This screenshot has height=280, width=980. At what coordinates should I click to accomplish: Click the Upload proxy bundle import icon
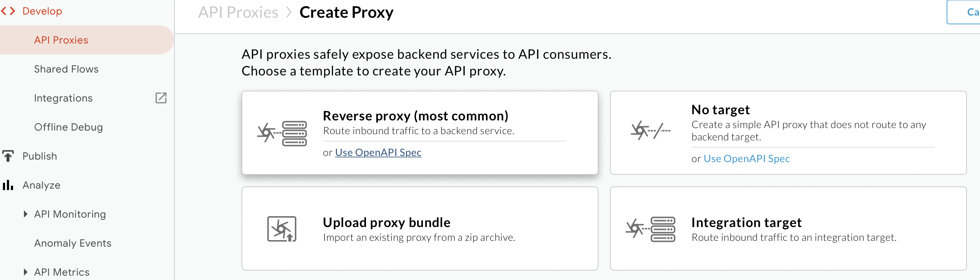[282, 228]
